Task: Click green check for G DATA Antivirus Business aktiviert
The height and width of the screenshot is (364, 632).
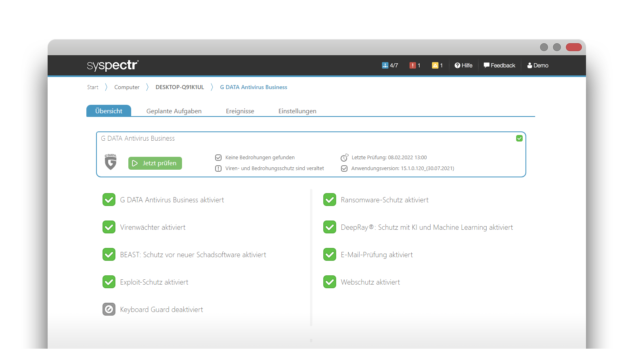Action: click(x=109, y=200)
